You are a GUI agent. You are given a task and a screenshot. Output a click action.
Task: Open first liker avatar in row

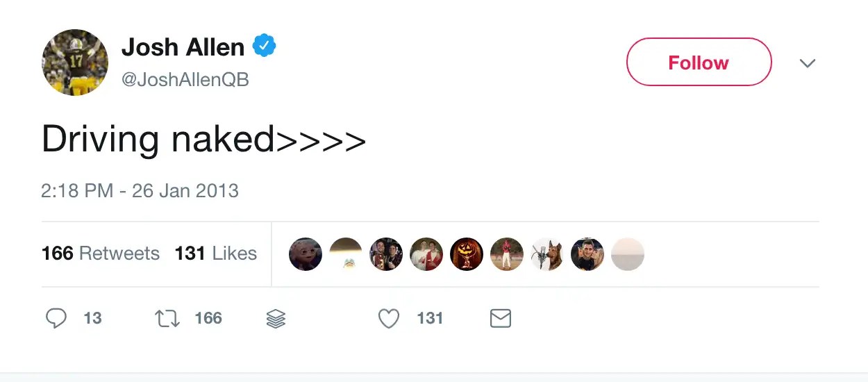(306, 254)
